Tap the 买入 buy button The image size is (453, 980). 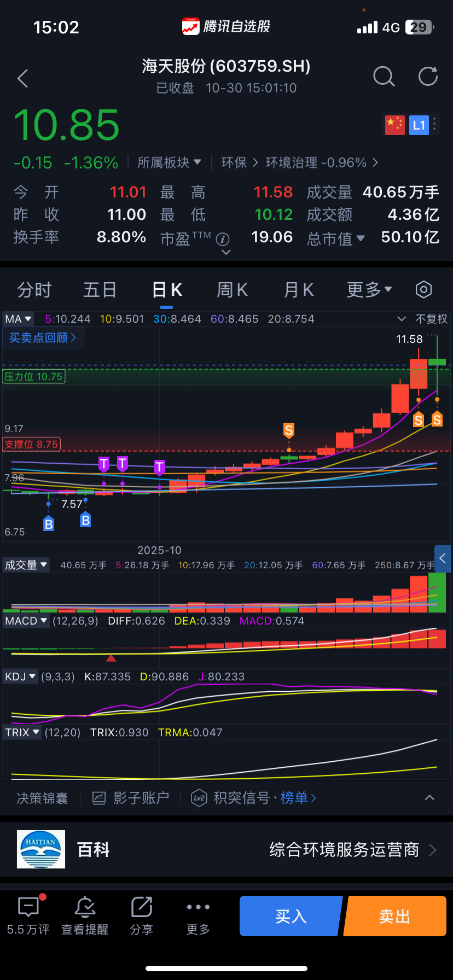(291, 916)
